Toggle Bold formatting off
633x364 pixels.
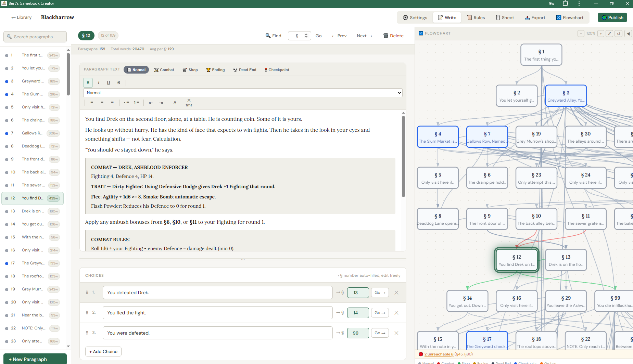pos(88,82)
